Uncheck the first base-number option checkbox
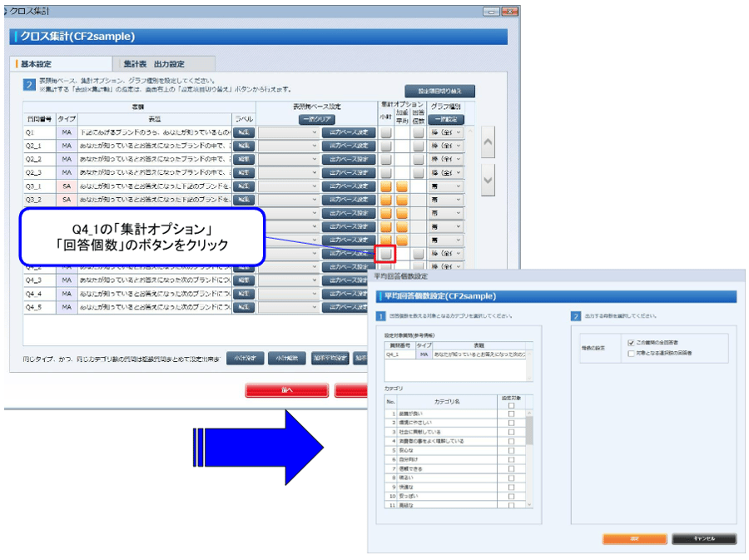The width and height of the screenshot is (749, 560). click(631, 342)
